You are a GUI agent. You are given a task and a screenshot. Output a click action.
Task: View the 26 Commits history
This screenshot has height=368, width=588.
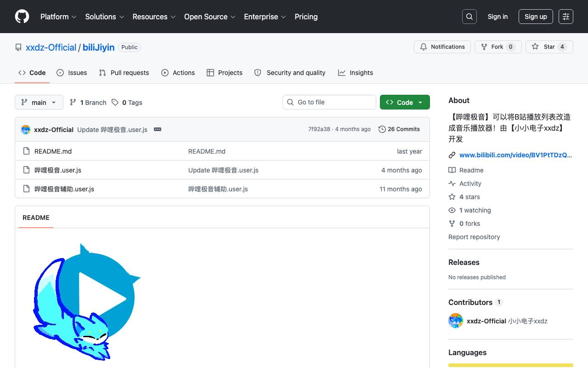coord(399,129)
